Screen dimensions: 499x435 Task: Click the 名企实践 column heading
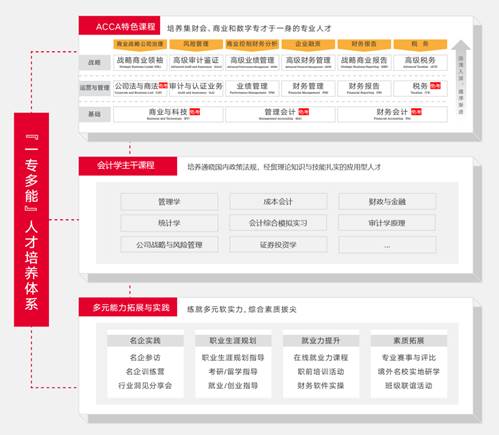[145, 340]
